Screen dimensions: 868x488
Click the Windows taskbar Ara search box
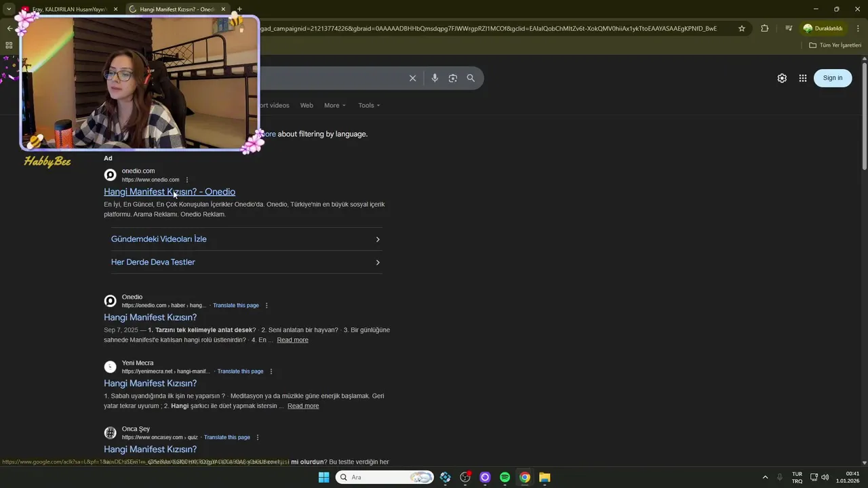[x=384, y=477]
